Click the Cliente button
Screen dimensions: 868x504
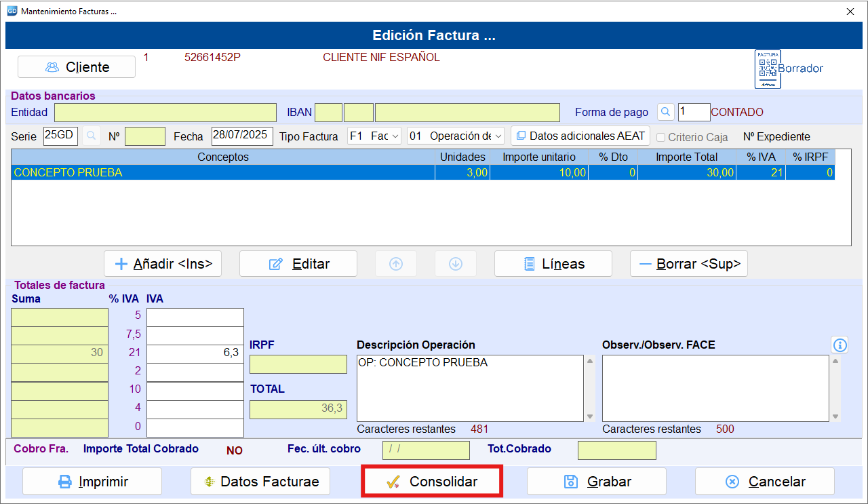click(x=77, y=67)
